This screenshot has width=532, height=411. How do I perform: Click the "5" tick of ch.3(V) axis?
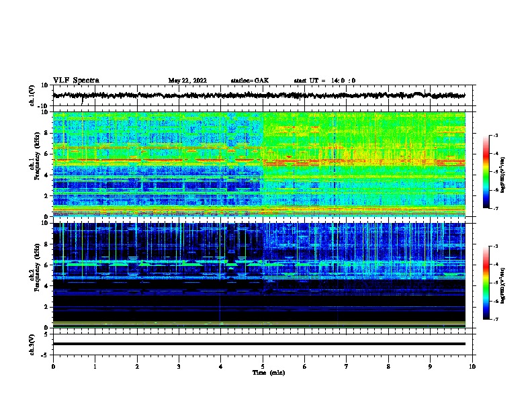[x=47, y=334]
